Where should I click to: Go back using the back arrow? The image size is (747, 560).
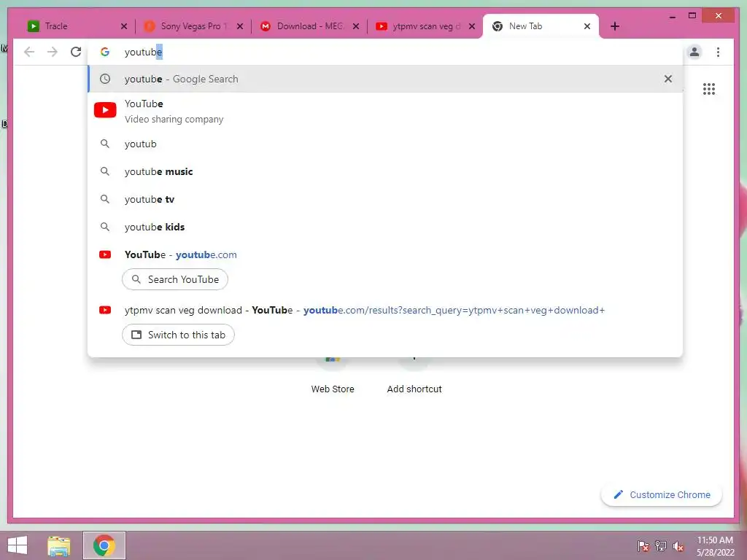pyautogui.click(x=29, y=52)
